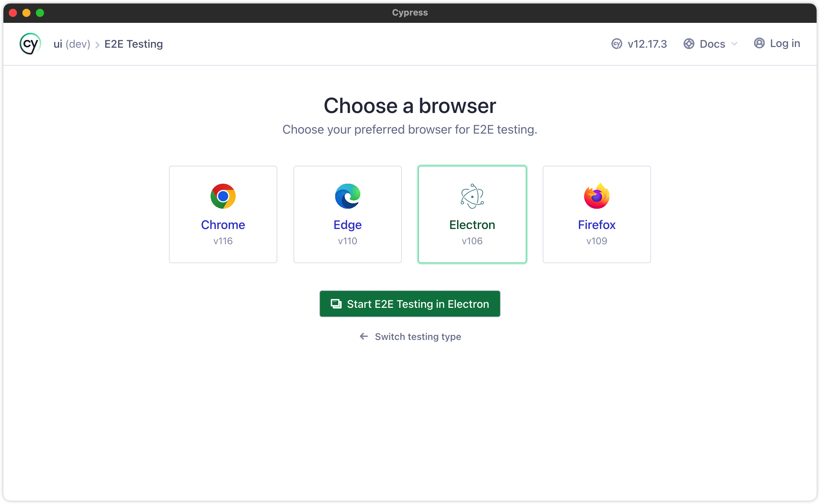Click the small Cypress version icon
This screenshot has height=504, width=820.
point(617,44)
